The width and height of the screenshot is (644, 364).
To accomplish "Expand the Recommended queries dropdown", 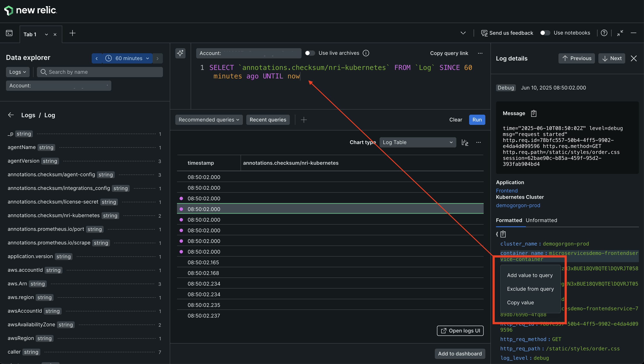I will click(209, 120).
